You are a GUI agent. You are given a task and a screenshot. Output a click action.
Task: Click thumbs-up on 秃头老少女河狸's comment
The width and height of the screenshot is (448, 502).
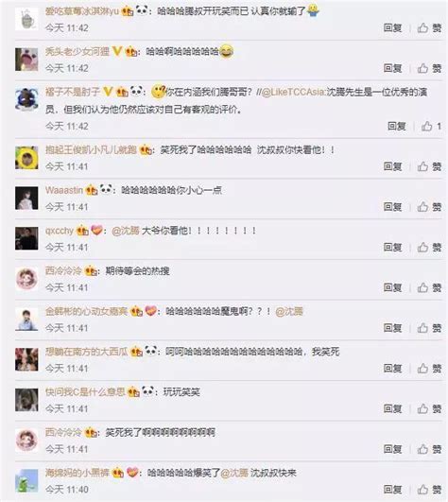(429, 68)
